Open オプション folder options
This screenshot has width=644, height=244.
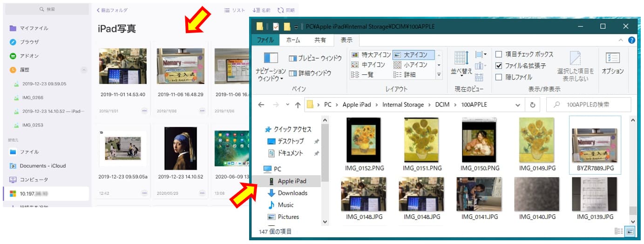pos(612,63)
